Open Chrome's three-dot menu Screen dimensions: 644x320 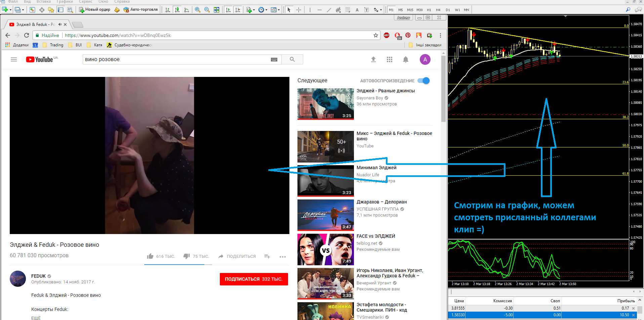click(x=440, y=35)
